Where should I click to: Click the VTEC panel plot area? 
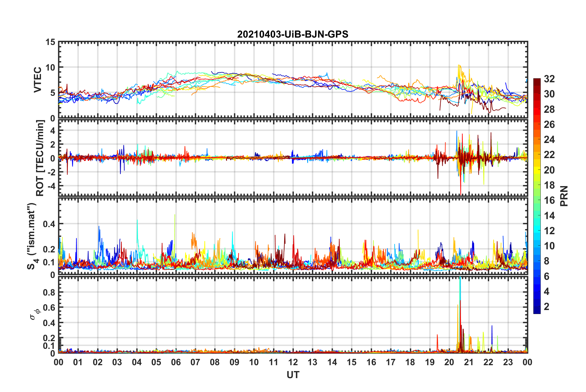[293, 80]
